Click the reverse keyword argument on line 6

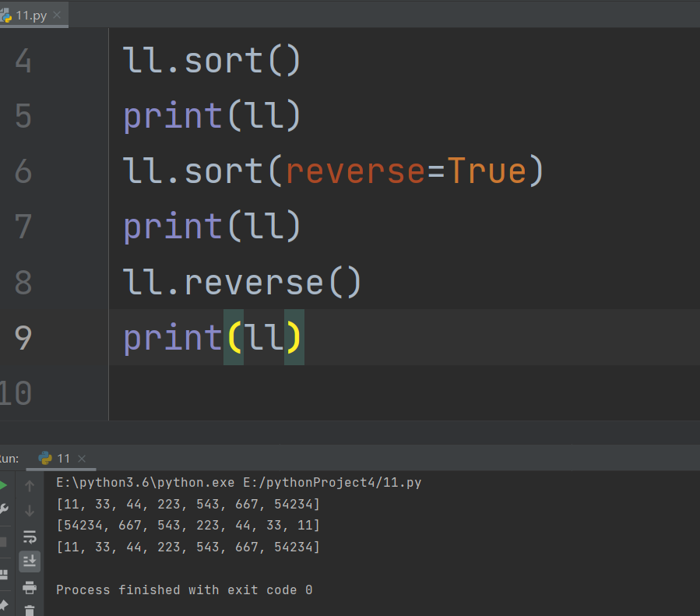[355, 171]
